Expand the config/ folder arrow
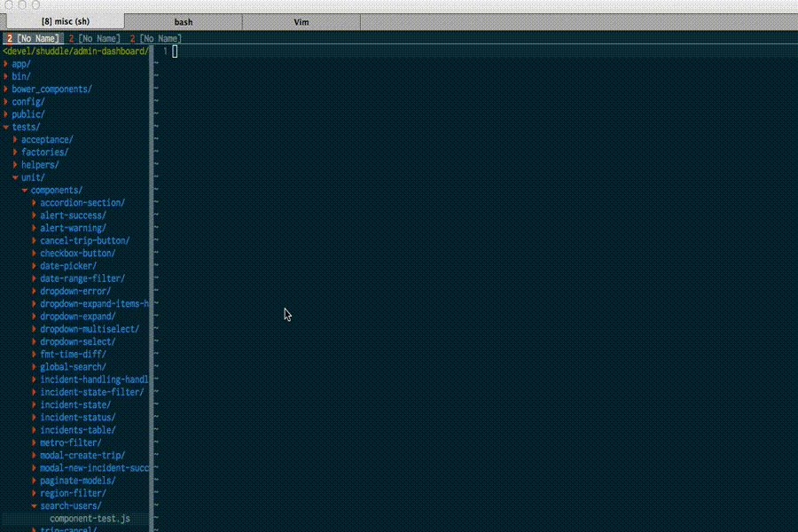This screenshot has width=798, height=532. (5, 102)
